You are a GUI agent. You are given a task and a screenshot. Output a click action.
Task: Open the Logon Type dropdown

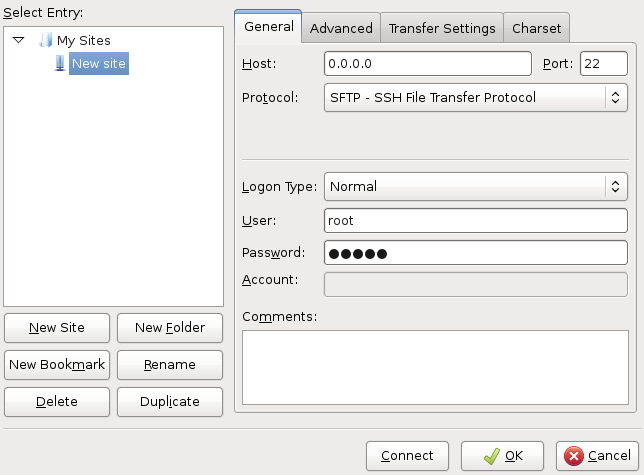point(476,186)
